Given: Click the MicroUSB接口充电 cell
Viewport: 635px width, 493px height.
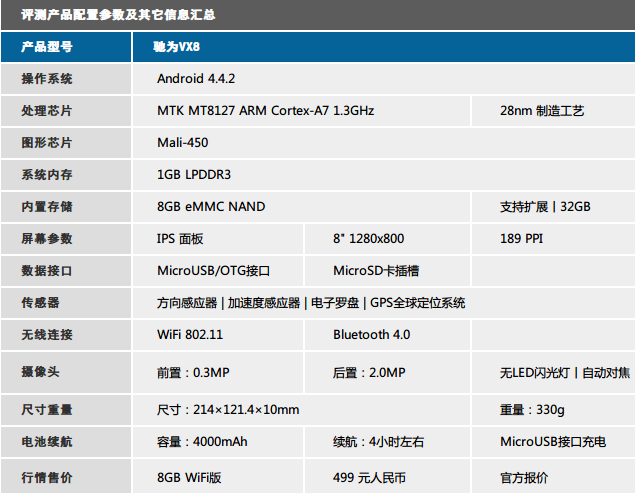Looking at the screenshot, I should (x=553, y=442).
